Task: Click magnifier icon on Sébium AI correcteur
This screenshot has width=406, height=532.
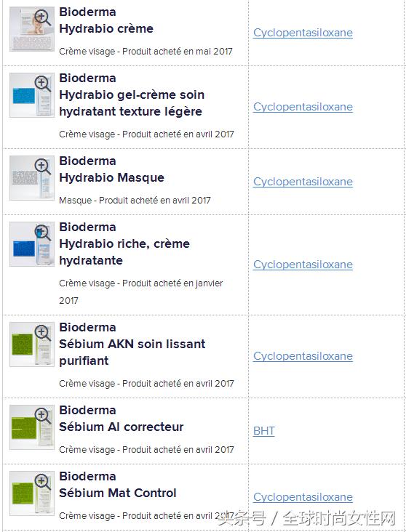Action: [43, 416]
